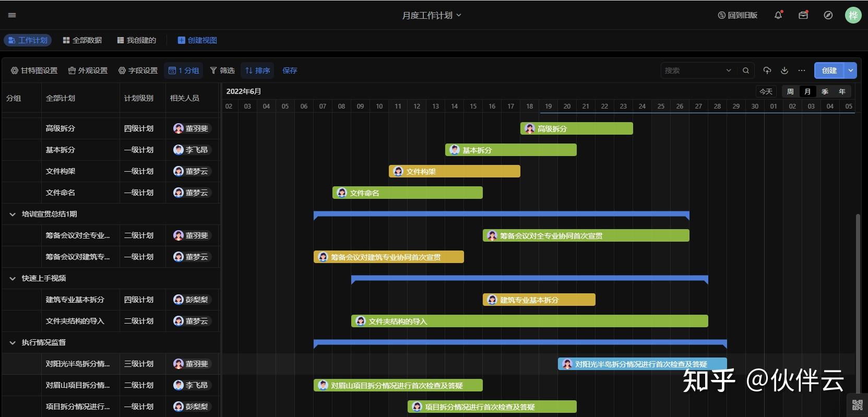Screen dimensions: 868x417
Task: Collapse the 培训宣贯总结1期 group
Action: 13,214
